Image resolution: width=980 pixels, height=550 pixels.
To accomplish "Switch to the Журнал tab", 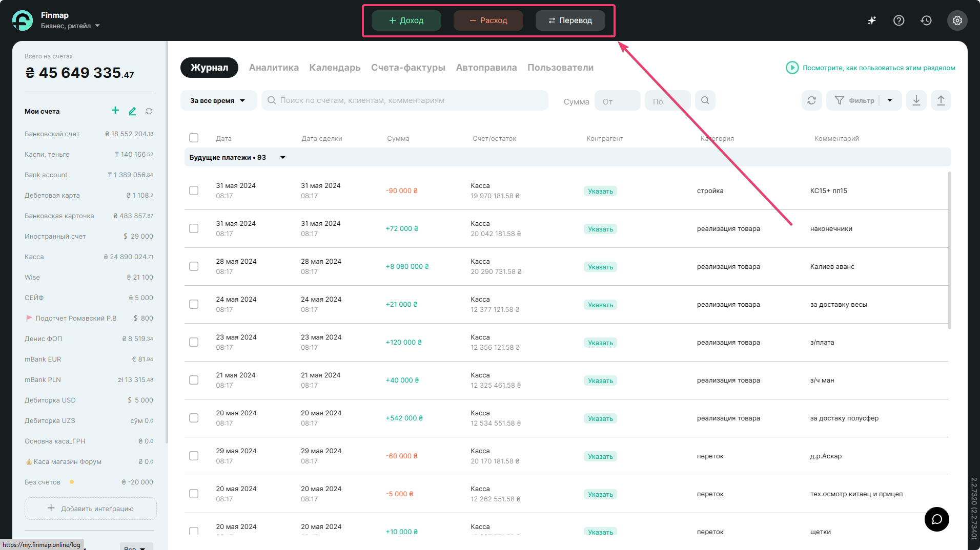I will click(209, 68).
